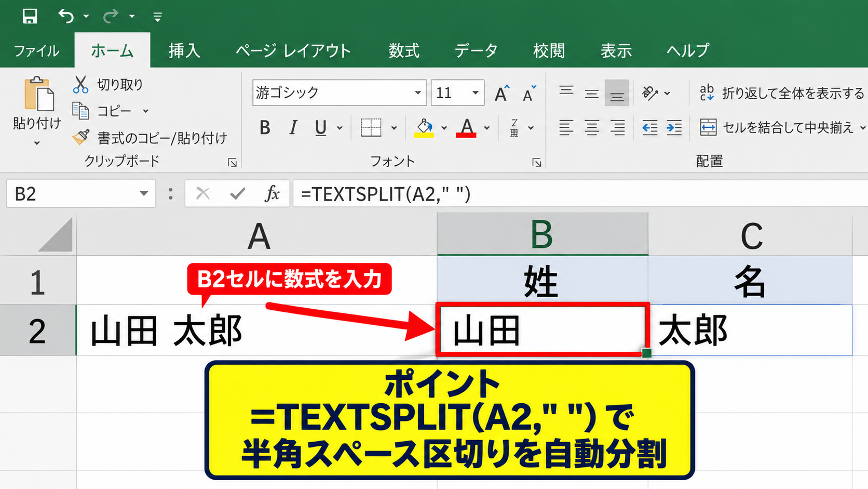
Task: Cut selection with the scissors icon
Action: click(x=80, y=84)
